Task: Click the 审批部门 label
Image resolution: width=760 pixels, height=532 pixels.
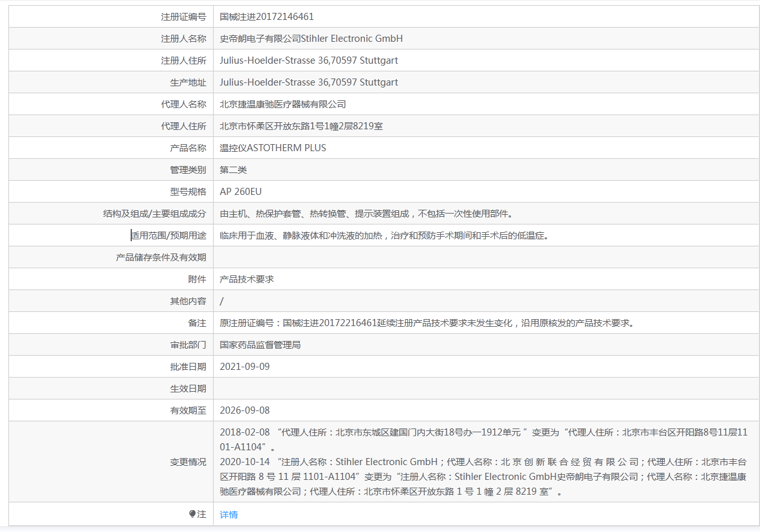Action: [x=187, y=345]
